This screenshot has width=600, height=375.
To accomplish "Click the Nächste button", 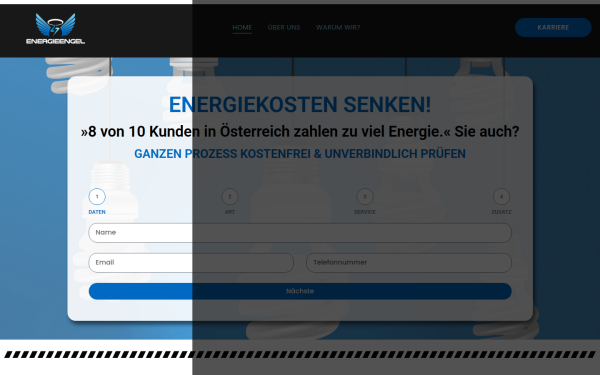I will point(300,291).
